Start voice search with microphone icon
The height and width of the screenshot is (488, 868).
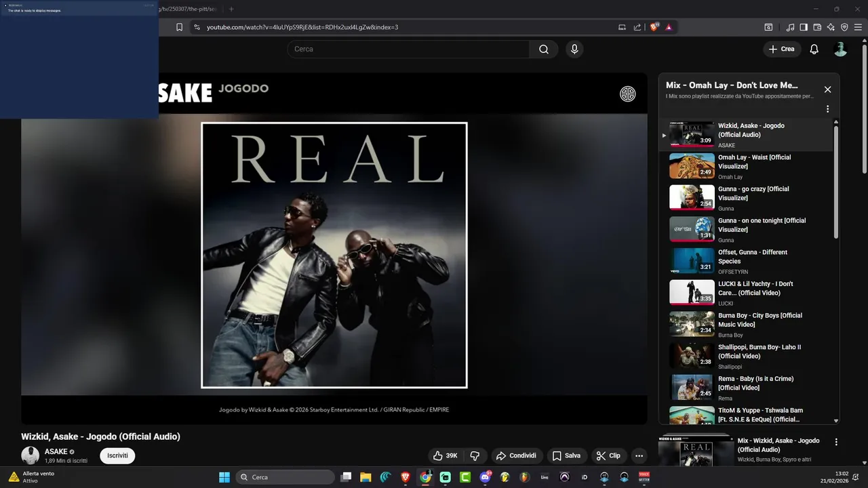pos(574,49)
